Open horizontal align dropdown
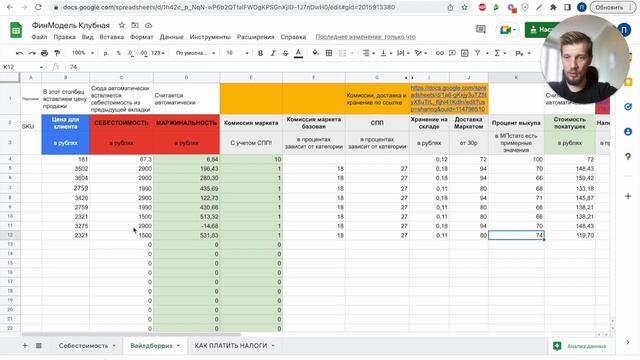Screen dimensions: 640x360 click(369, 53)
